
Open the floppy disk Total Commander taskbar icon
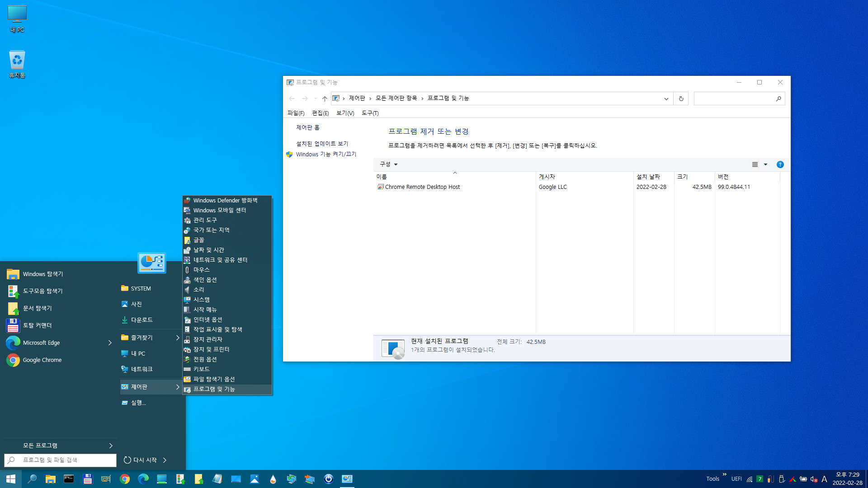[88, 479]
